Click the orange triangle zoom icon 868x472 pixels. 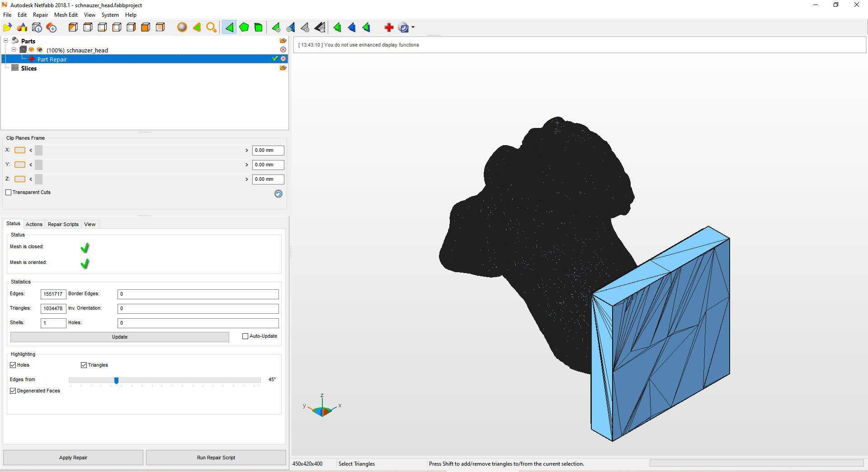click(197, 28)
